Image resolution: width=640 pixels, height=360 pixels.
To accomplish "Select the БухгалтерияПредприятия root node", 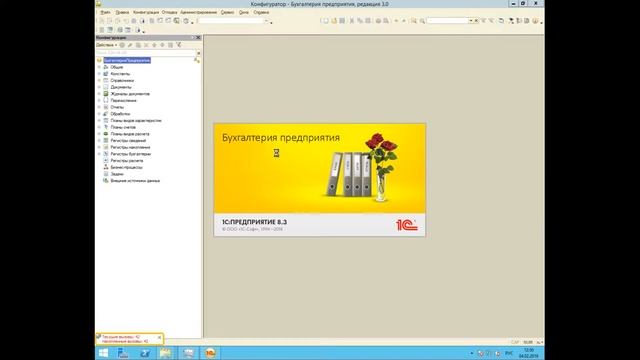I will 127,60.
